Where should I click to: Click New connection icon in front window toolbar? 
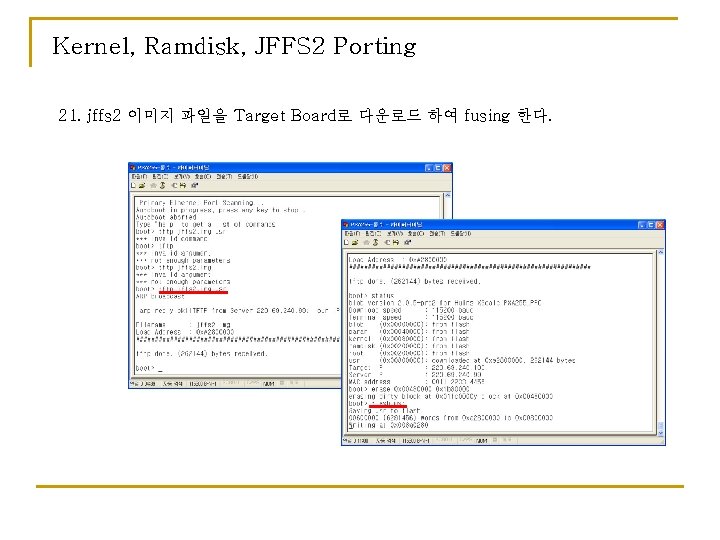pos(347,242)
